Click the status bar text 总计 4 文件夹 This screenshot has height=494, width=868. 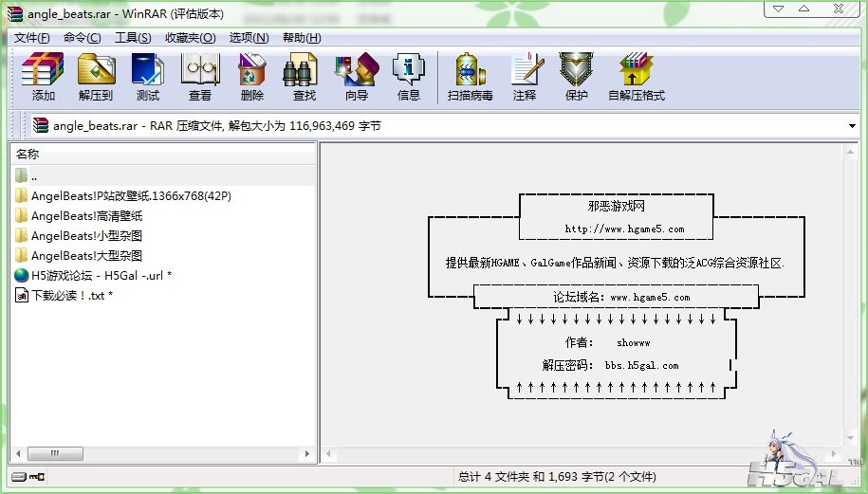[494, 476]
